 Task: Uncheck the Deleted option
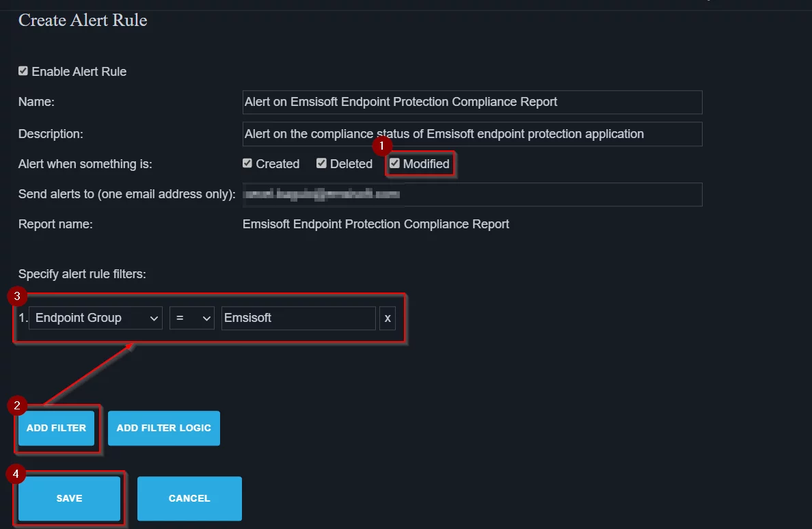tap(321, 163)
